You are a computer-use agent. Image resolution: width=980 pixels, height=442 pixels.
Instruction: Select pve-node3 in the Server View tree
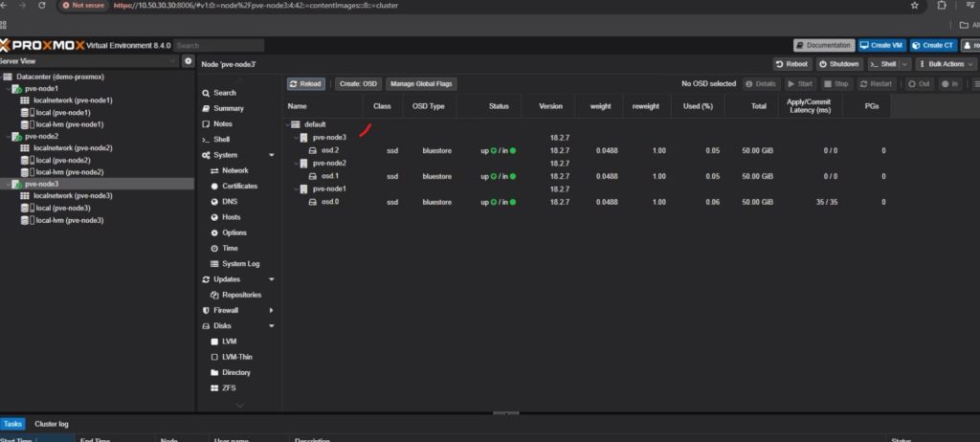42,184
